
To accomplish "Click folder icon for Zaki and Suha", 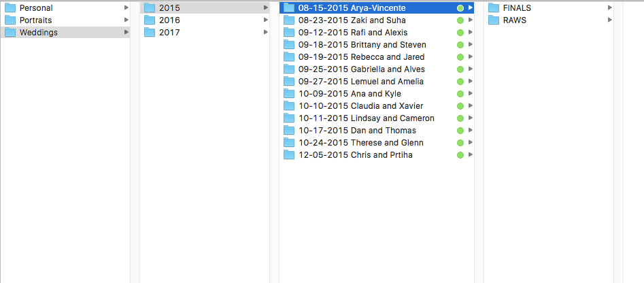I will tap(289, 20).
